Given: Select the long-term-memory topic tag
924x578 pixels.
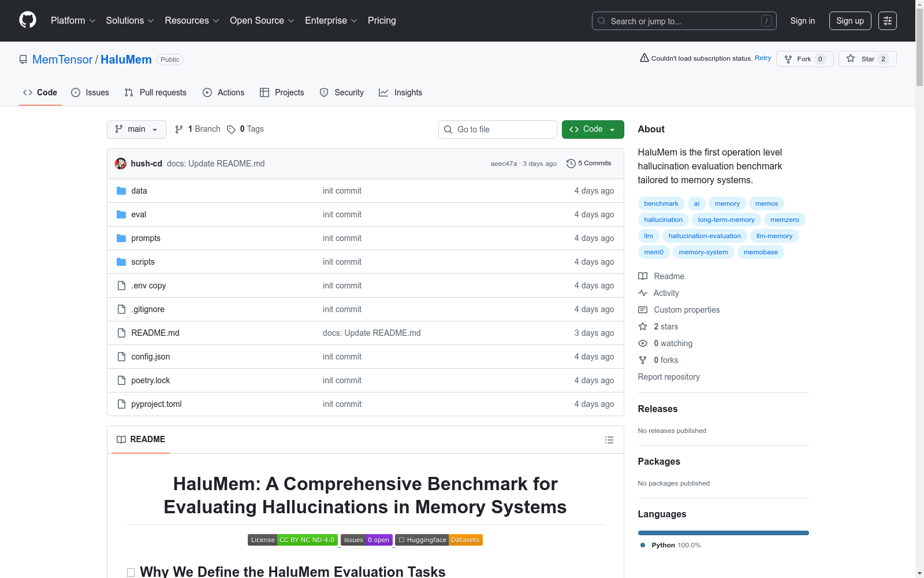Looking at the screenshot, I should coord(726,220).
